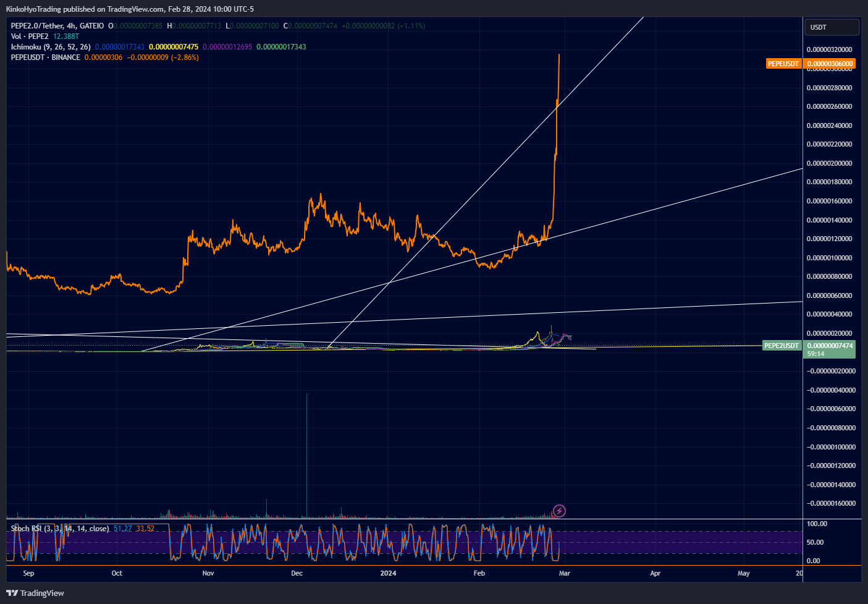868x604 pixels.
Task: Click the Mar label on time axis
Action: [565, 573]
